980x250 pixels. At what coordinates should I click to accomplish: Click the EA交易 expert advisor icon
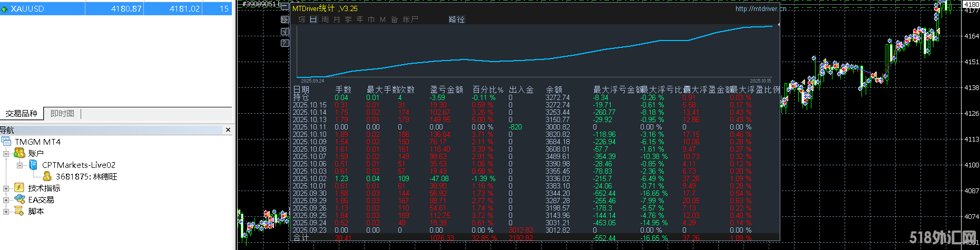(x=19, y=199)
